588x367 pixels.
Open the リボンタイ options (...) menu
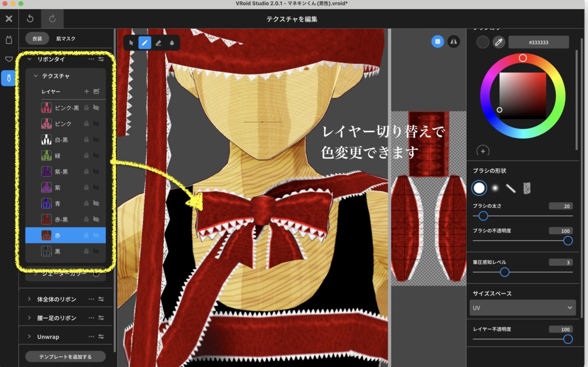pyautogui.click(x=91, y=59)
